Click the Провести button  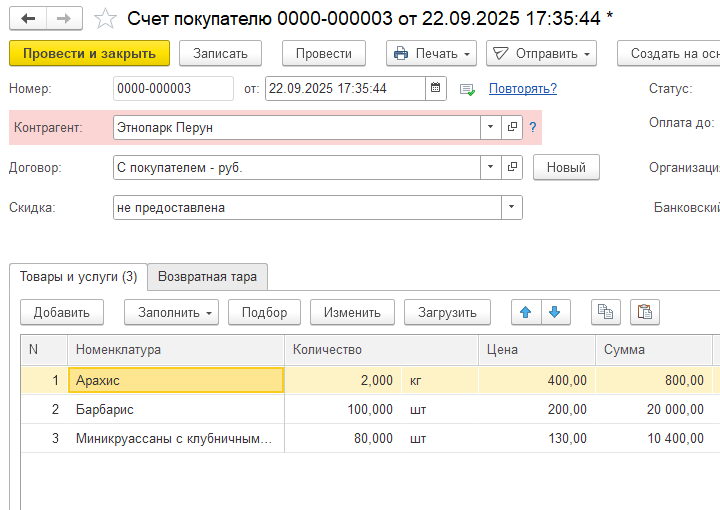(x=324, y=53)
